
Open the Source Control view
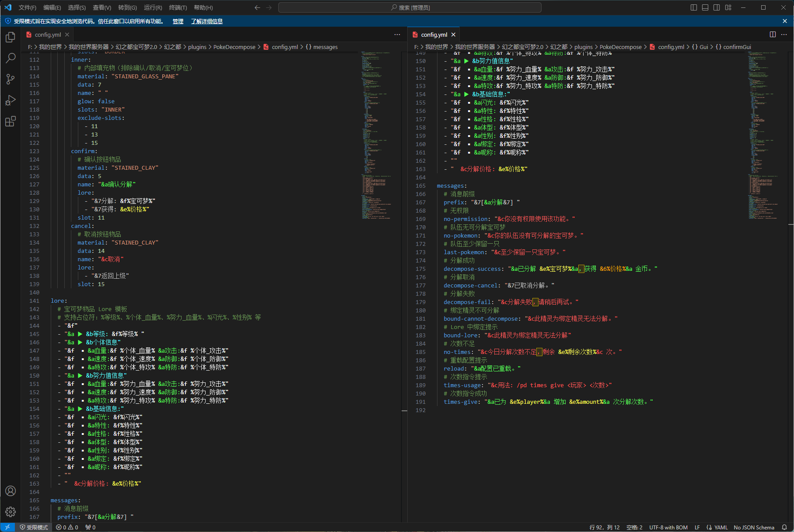pos(10,79)
